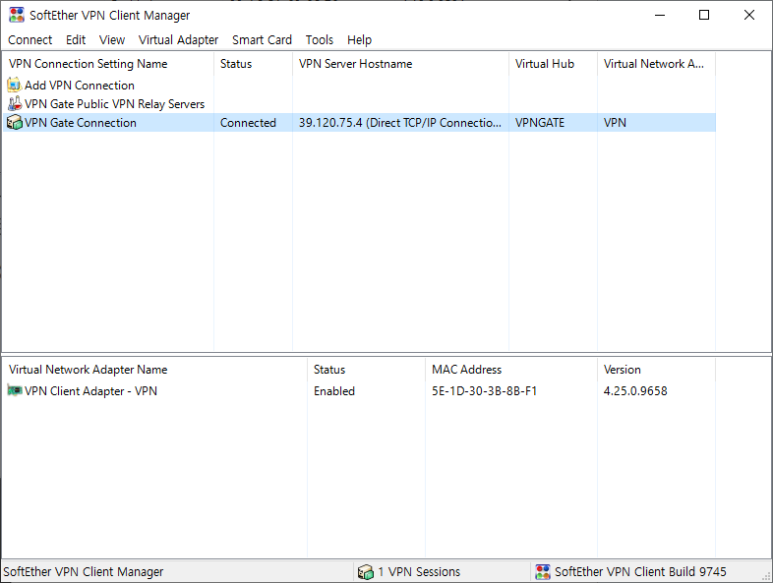Click the VPNGATE virtual hub cell
The height and width of the screenshot is (583, 773).
coord(539,123)
